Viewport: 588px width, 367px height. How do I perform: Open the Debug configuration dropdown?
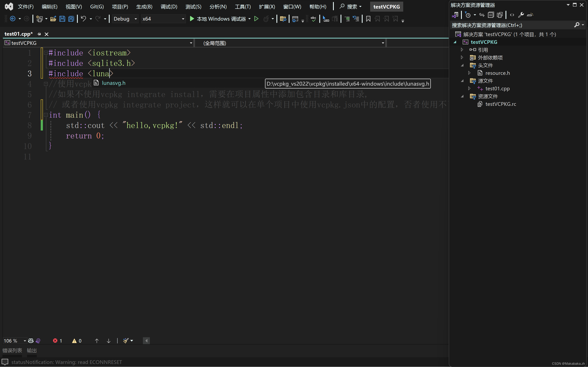pyautogui.click(x=136, y=19)
